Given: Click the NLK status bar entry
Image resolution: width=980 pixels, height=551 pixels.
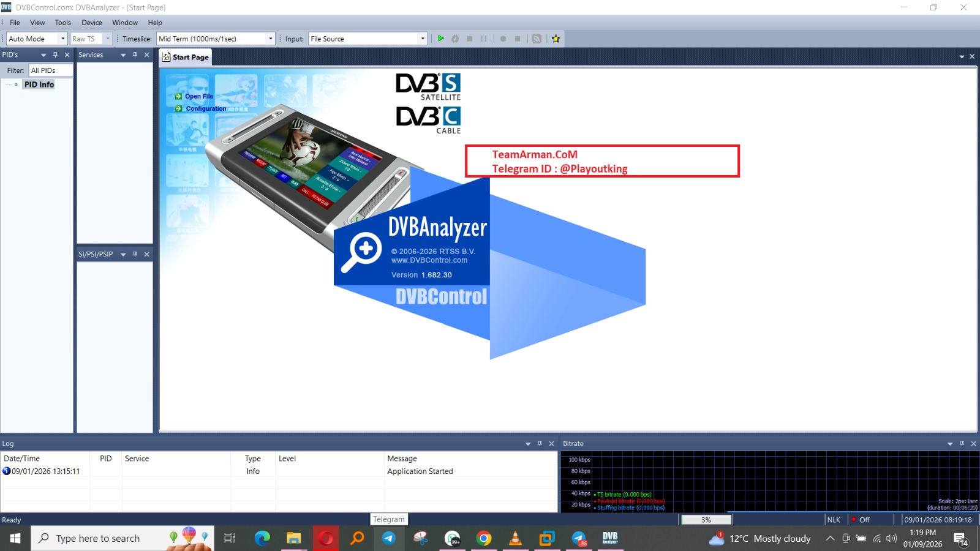Looking at the screenshot, I should click(834, 520).
